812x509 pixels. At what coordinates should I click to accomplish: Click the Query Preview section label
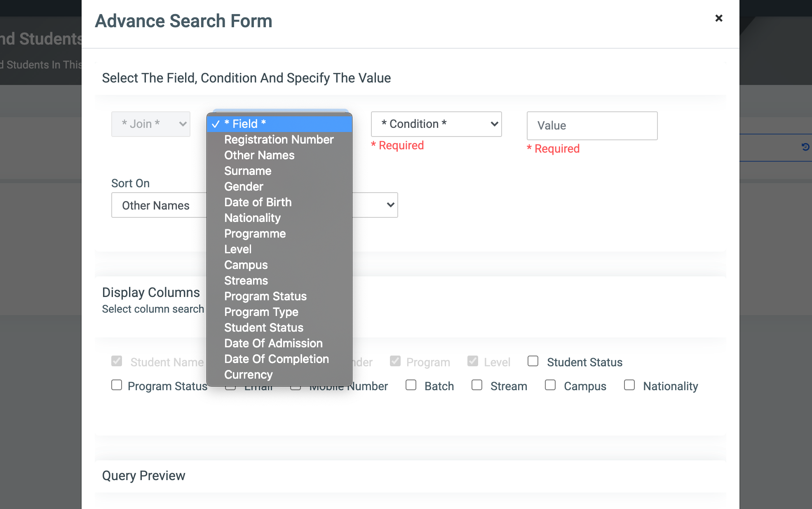[142, 476]
